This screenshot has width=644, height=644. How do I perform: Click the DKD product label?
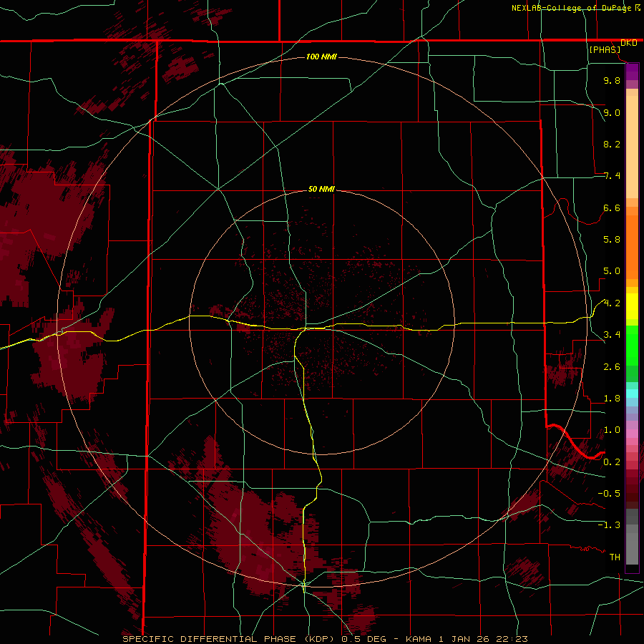pyautogui.click(x=629, y=43)
